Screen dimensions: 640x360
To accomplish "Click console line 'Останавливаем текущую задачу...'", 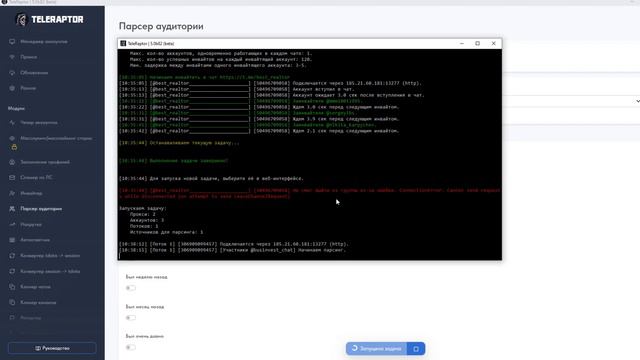I will click(x=179, y=143).
